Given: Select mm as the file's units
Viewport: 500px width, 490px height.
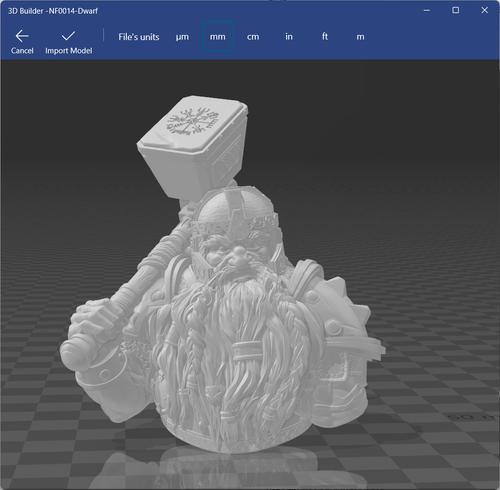Looking at the screenshot, I should tap(218, 36).
